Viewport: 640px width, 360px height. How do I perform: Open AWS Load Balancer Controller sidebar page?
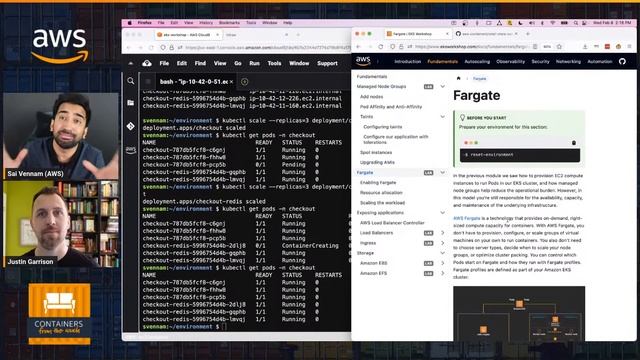(x=392, y=223)
